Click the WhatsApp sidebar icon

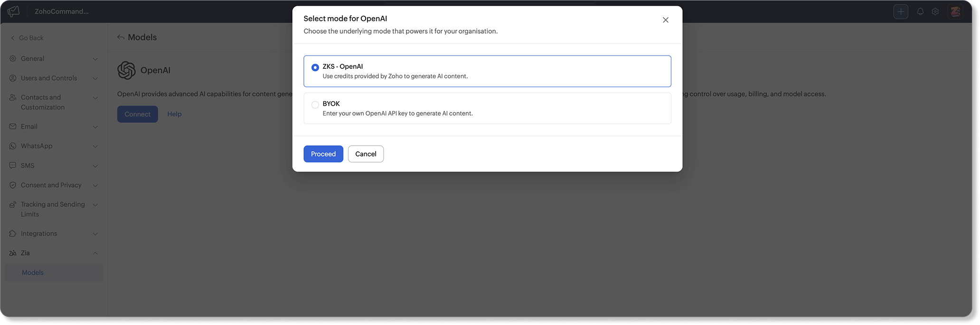coord(13,146)
